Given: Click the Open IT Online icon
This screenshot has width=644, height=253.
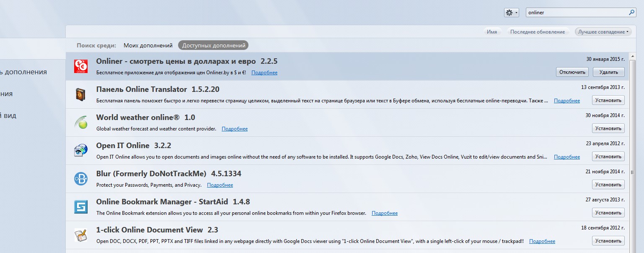Looking at the screenshot, I should tap(80, 151).
